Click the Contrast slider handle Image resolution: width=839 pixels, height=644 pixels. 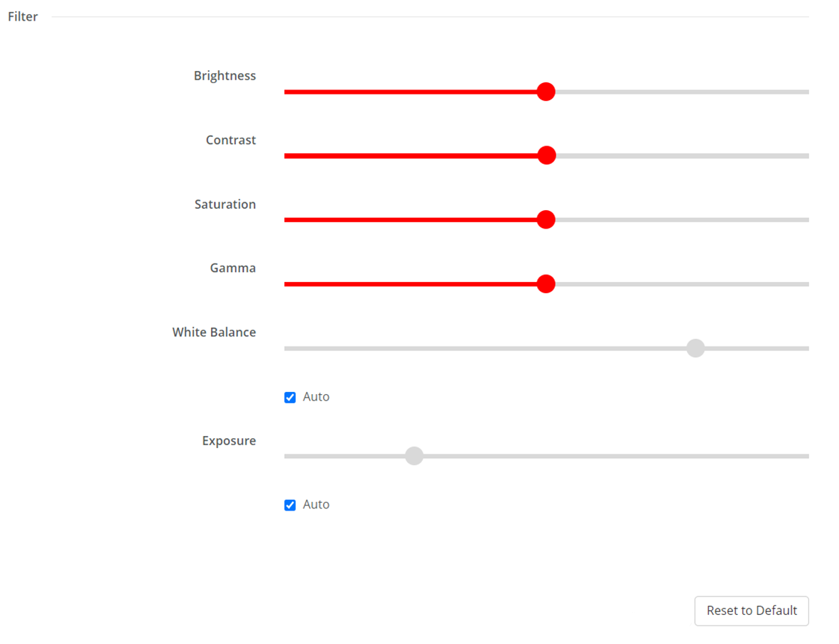[546, 155]
